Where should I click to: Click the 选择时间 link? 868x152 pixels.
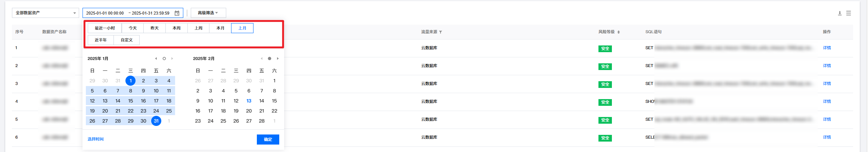pos(96,139)
